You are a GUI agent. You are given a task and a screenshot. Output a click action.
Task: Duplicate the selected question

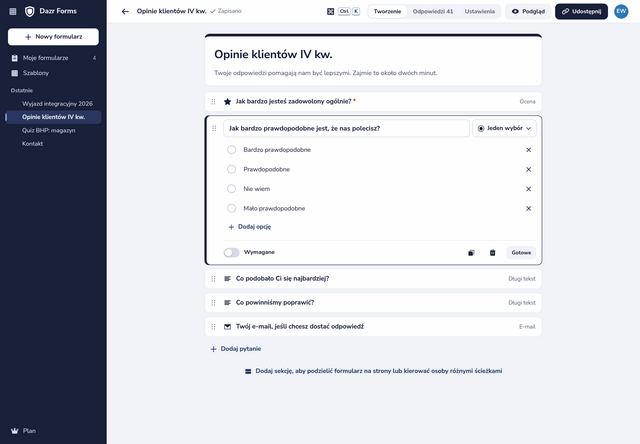pyautogui.click(x=471, y=253)
